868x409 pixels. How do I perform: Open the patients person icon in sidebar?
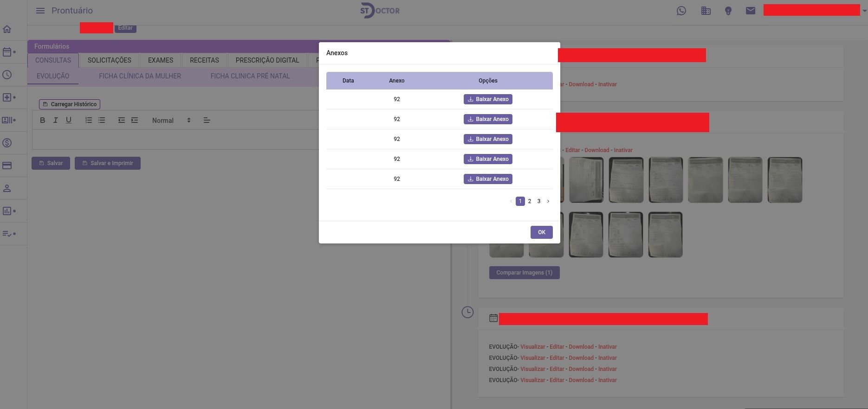[7, 188]
